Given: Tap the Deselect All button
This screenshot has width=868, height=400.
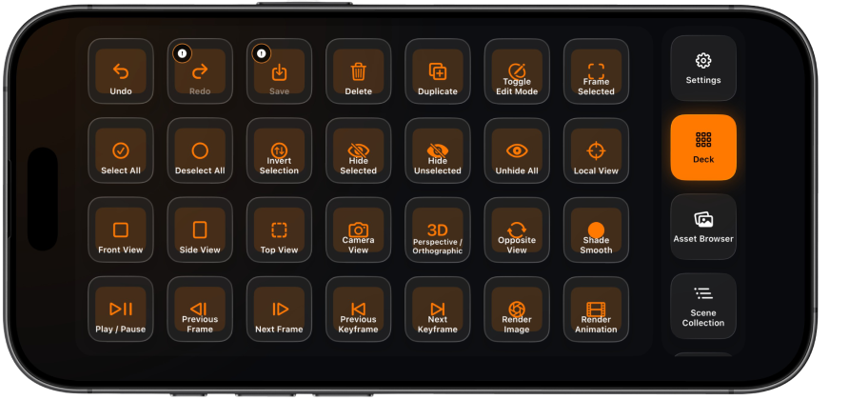Looking at the screenshot, I should tap(200, 150).
